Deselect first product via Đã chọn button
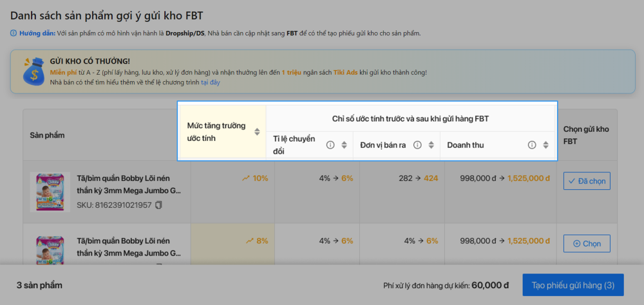644x305 pixels. [586, 181]
